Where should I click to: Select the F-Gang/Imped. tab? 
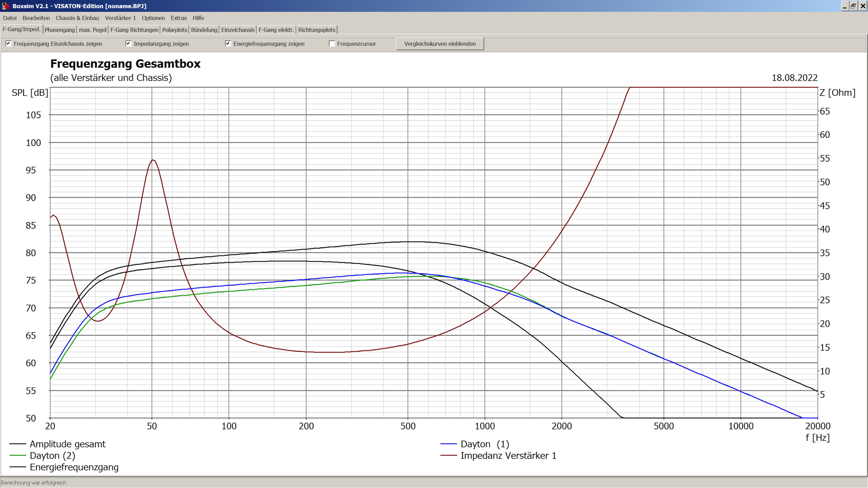pyautogui.click(x=22, y=29)
